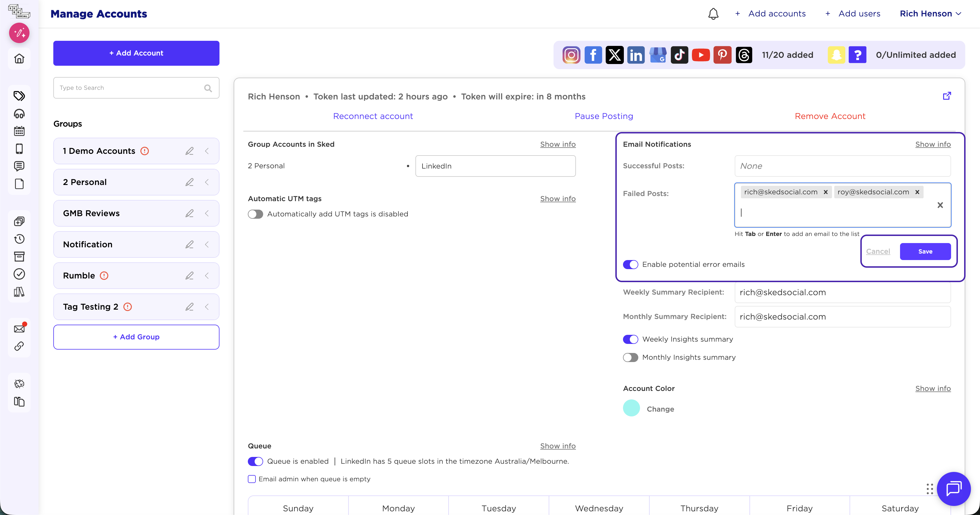Click the TikTok platform icon
Viewport: 980px width, 515px height.
(x=679, y=55)
